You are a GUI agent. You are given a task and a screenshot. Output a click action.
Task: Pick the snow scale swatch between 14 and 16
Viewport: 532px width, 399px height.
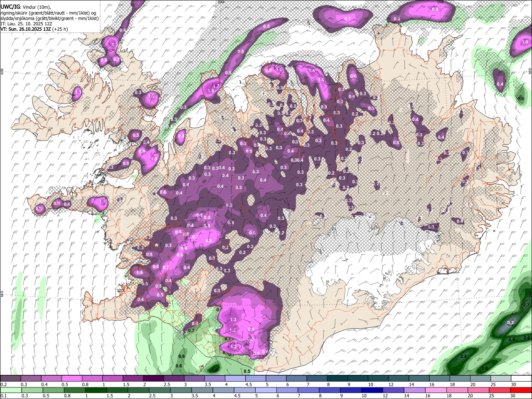[x=419, y=378]
